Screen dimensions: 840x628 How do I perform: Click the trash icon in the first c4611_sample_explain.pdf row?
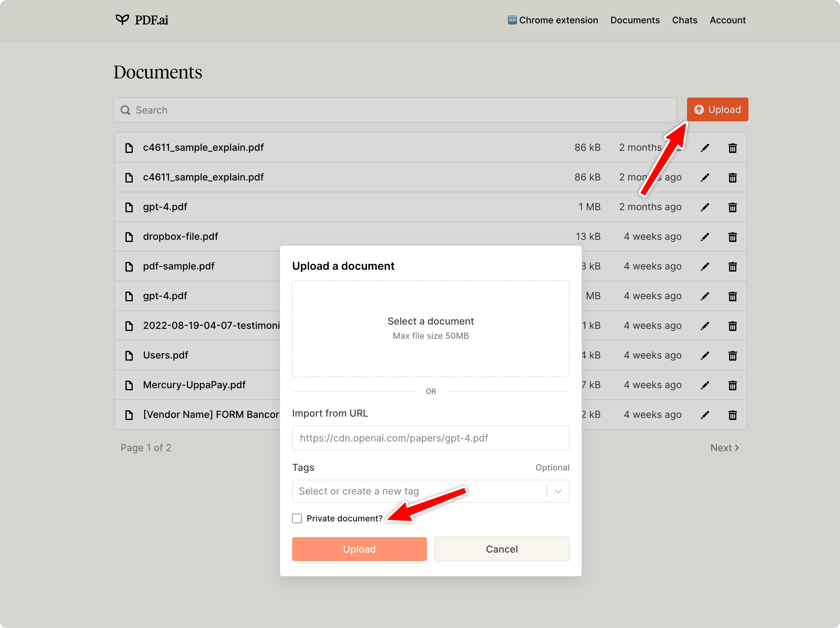[732, 148]
